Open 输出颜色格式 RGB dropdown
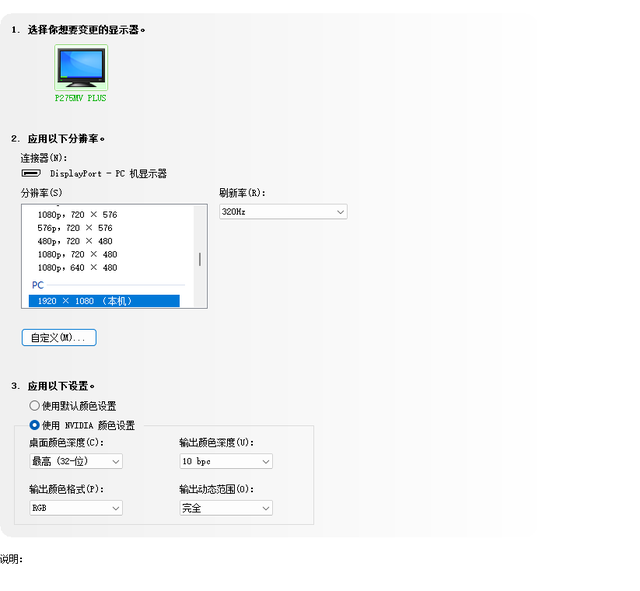Screen dimensions: 640x591 [x=76, y=508]
